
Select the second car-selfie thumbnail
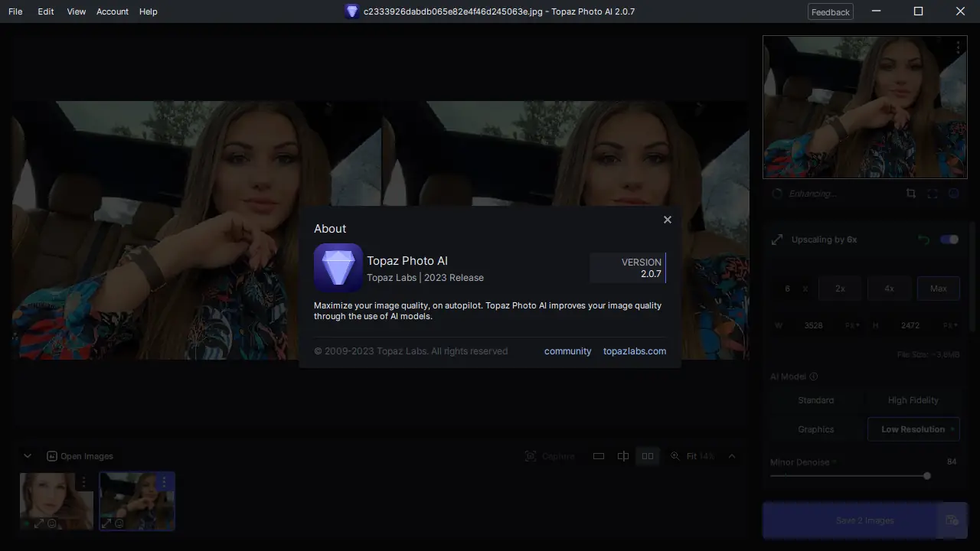click(x=137, y=501)
